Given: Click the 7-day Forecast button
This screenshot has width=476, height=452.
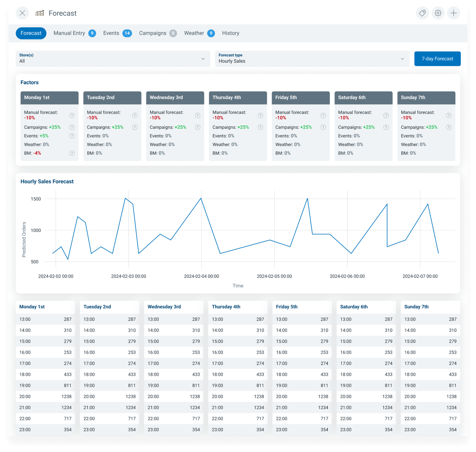Looking at the screenshot, I should point(437,59).
